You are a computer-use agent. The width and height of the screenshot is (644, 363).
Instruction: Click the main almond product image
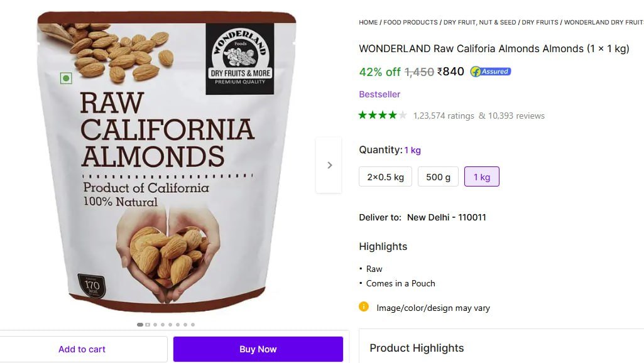tap(166, 163)
